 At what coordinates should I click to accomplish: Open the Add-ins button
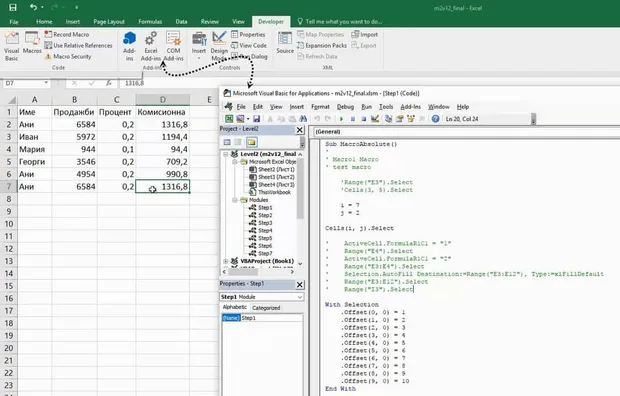coord(129,46)
